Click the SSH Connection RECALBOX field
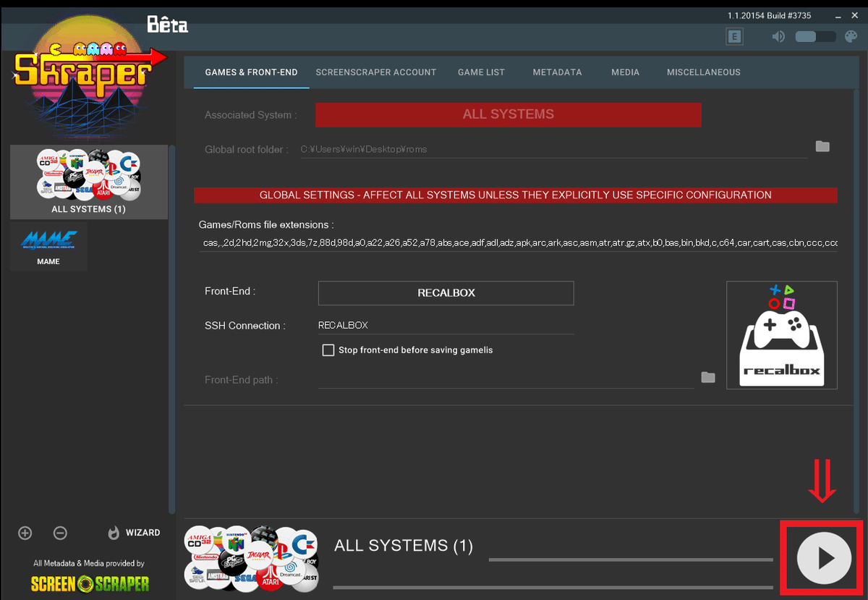Image resolution: width=868 pixels, height=600 pixels. click(446, 326)
